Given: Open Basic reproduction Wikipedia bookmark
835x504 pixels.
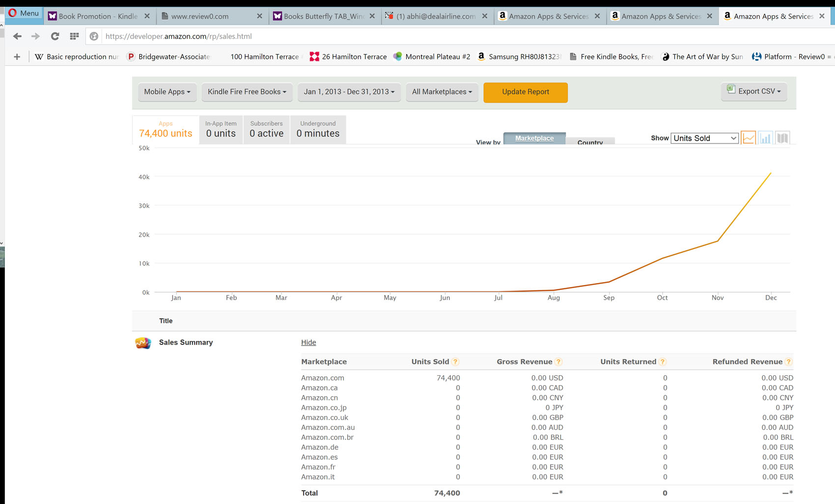Looking at the screenshot, I should tap(77, 57).
